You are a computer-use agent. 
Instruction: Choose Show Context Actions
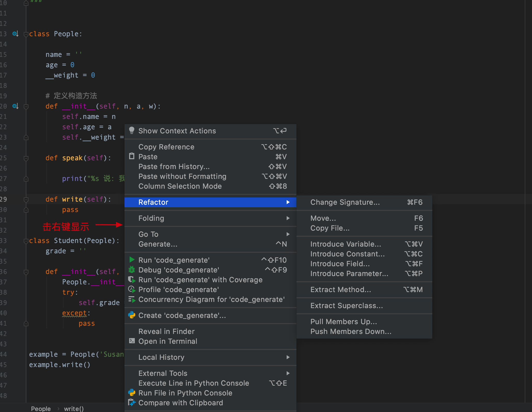(x=210, y=131)
